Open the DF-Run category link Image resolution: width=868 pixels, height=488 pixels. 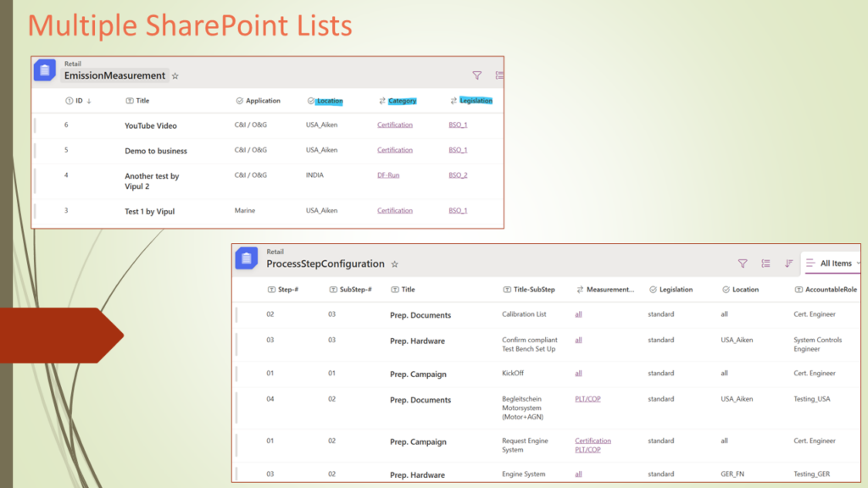(x=388, y=175)
